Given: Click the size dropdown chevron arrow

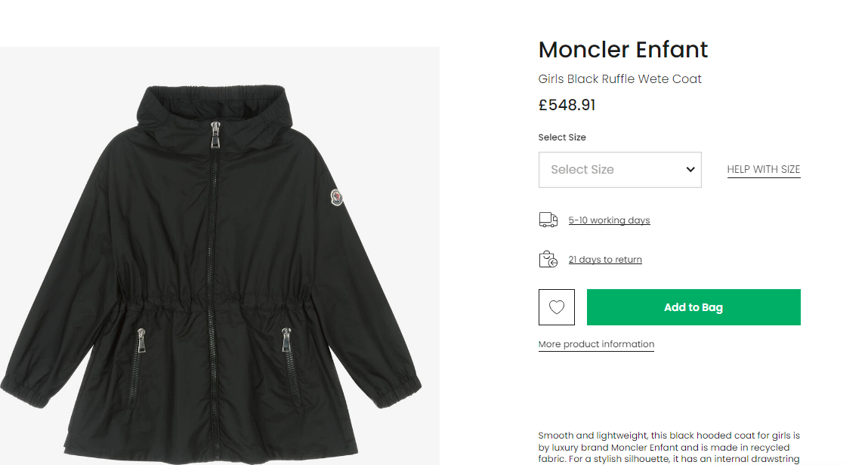Looking at the screenshot, I should pos(690,170).
